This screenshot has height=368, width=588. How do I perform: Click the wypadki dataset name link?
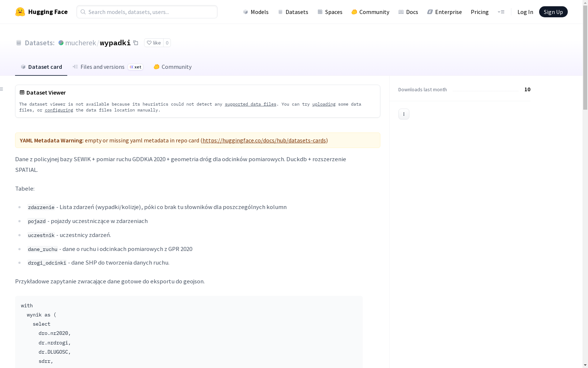(x=115, y=43)
